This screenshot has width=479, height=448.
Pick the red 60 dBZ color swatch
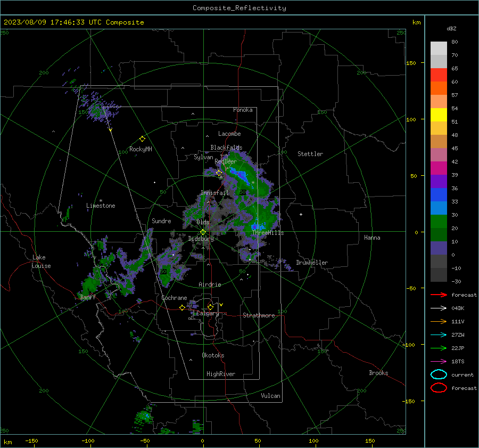click(x=439, y=75)
